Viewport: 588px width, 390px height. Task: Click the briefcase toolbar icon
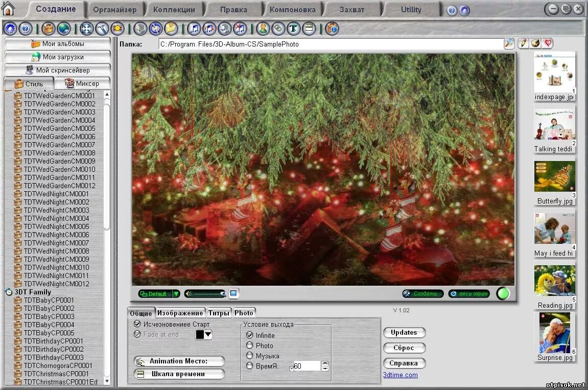[x=49, y=29]
